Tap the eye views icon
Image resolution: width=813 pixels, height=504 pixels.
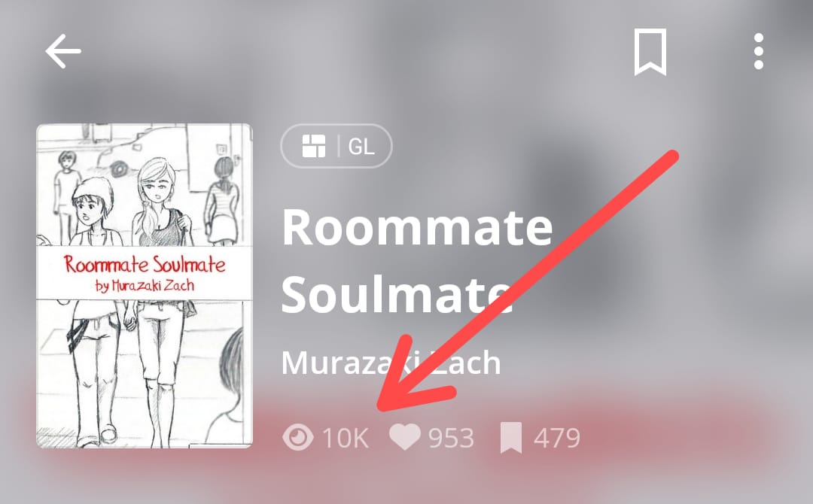tap(298, 438)
